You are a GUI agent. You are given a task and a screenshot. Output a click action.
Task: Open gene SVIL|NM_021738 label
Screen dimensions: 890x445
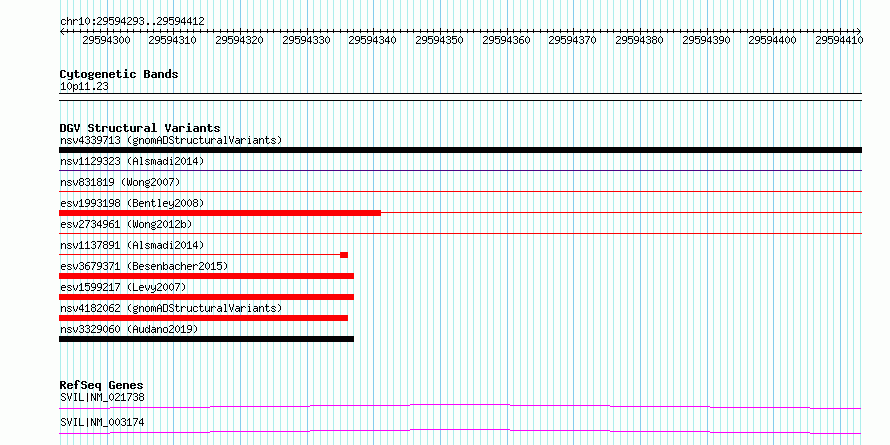(x=102, y=397)
